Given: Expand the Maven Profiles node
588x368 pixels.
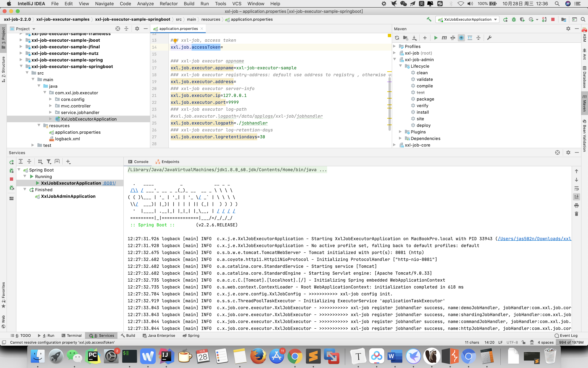Looking at the screenshot, I should [395, 46].
